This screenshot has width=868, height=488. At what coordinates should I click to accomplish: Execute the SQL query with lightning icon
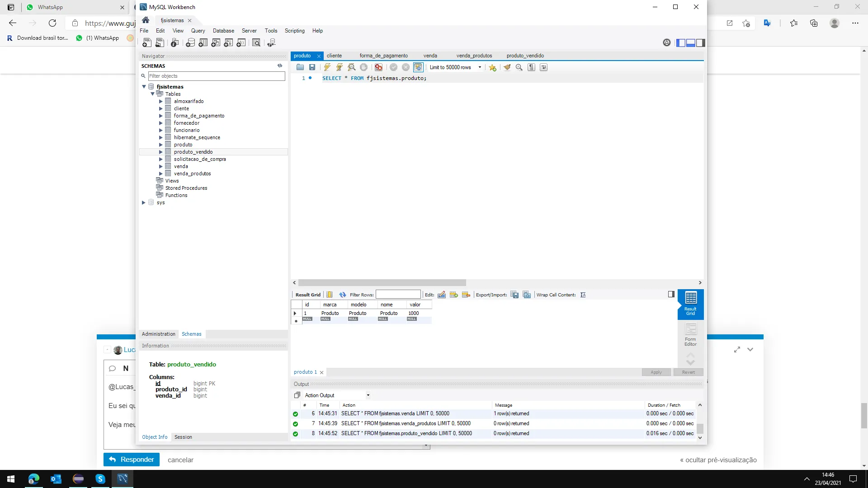(x=327, y=67)
